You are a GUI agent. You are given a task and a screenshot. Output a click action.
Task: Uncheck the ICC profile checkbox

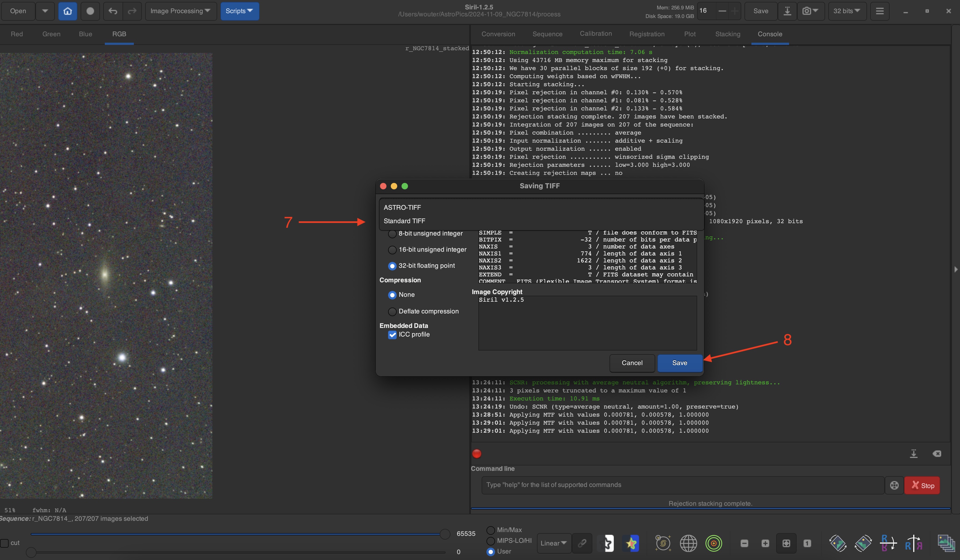[392, 335]
